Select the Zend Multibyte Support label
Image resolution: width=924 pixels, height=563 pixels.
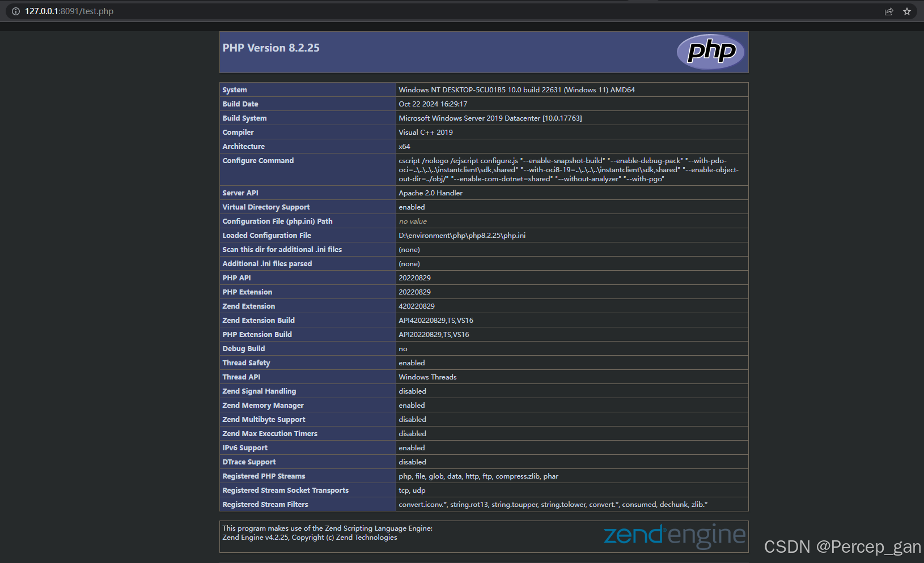264,420
